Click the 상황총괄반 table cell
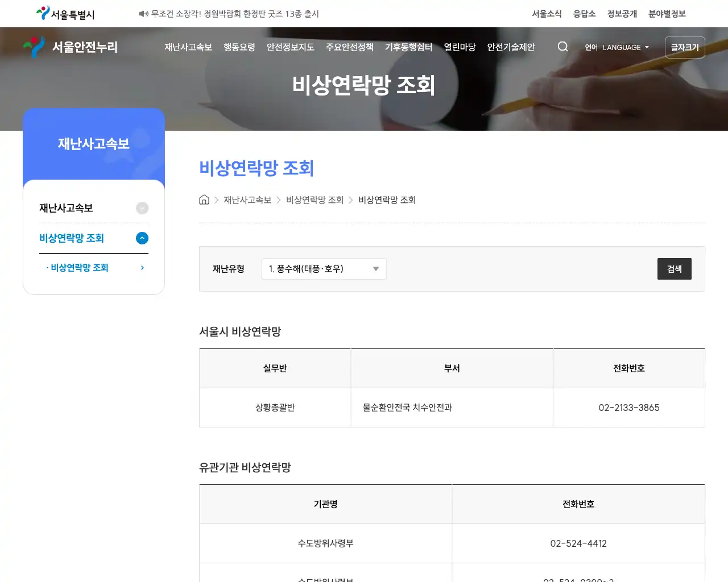Image resolution: width=728 pixels, height=582 pixels. point(275,408)
